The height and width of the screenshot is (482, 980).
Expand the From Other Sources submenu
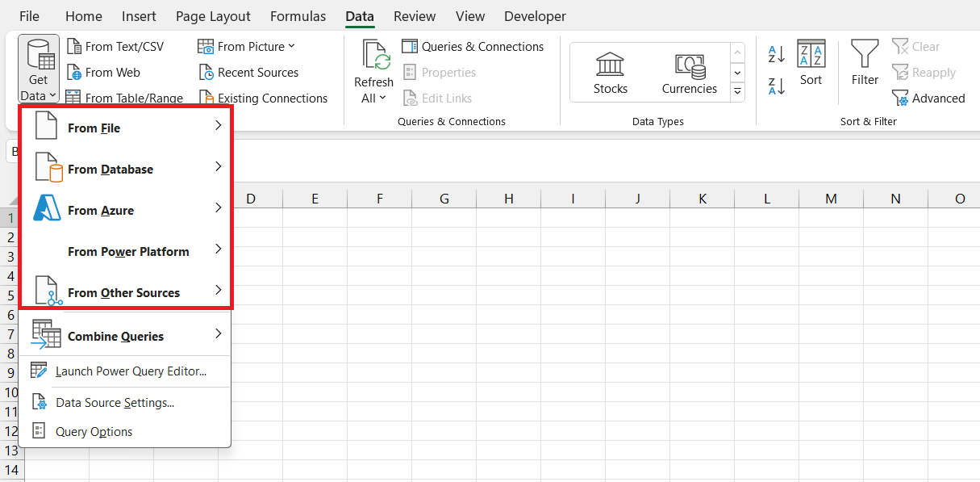pos(126,292)
